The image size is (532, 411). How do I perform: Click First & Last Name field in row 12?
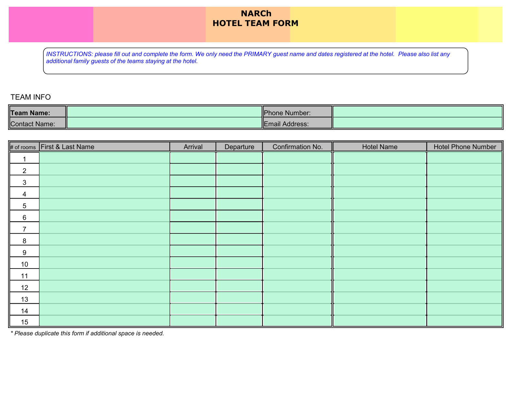(105, 286)
